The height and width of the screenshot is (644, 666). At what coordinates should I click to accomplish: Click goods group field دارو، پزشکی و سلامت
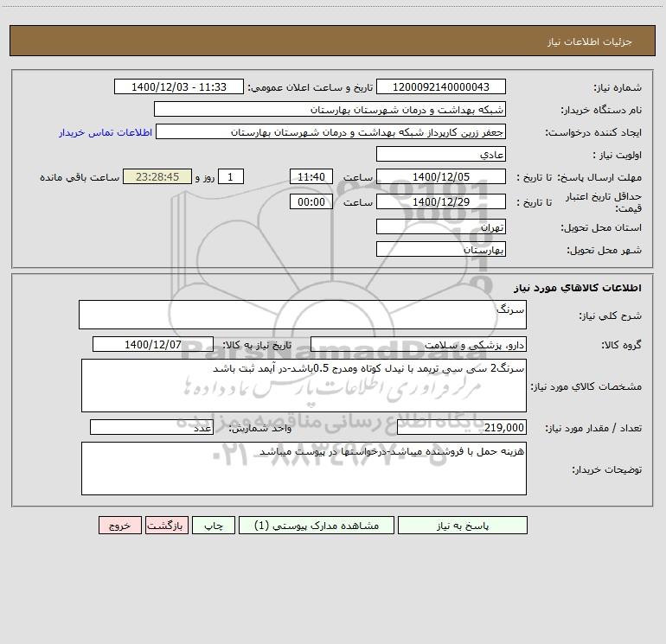click(419, 344)
